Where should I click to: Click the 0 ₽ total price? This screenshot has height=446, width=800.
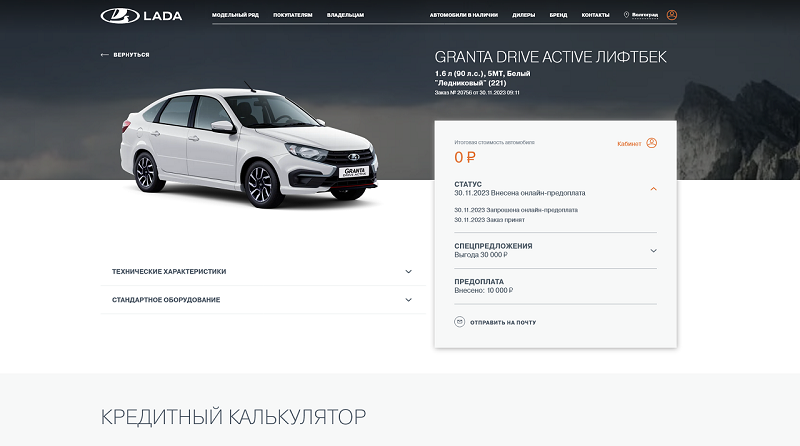coord(465,157)
